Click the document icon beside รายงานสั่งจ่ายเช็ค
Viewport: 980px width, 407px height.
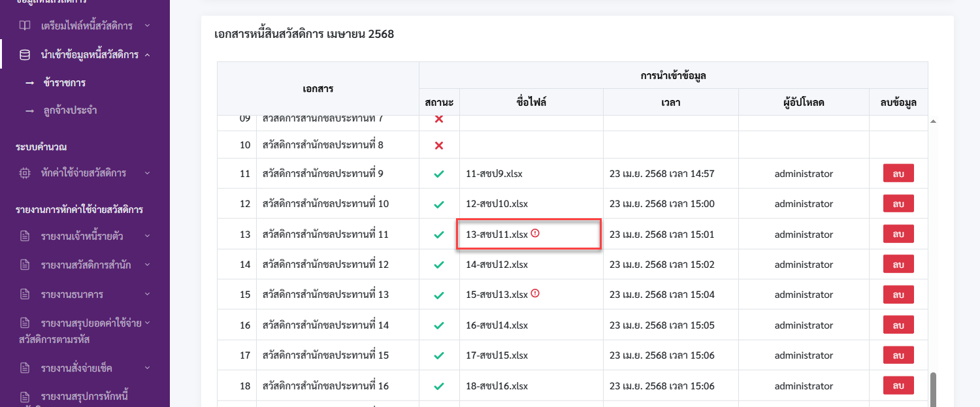(x=25, y=368)
